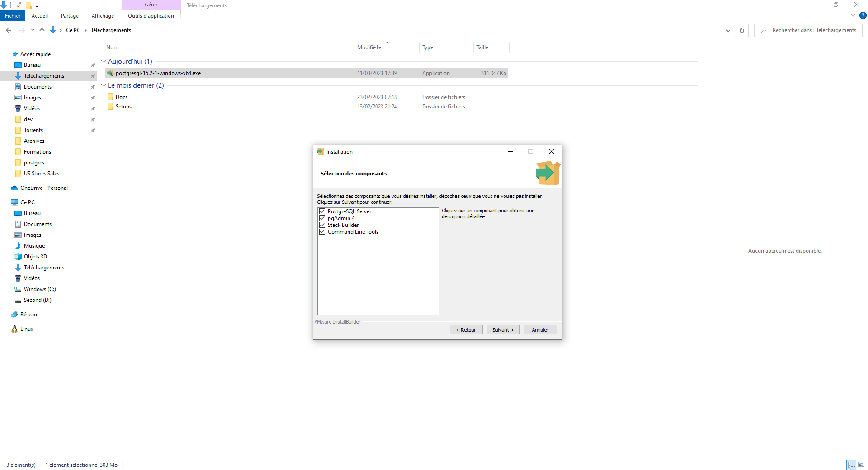Collapse the Aujourd'hui group
The height and width of the screenshot is (470, 868).
pos(104,61)
